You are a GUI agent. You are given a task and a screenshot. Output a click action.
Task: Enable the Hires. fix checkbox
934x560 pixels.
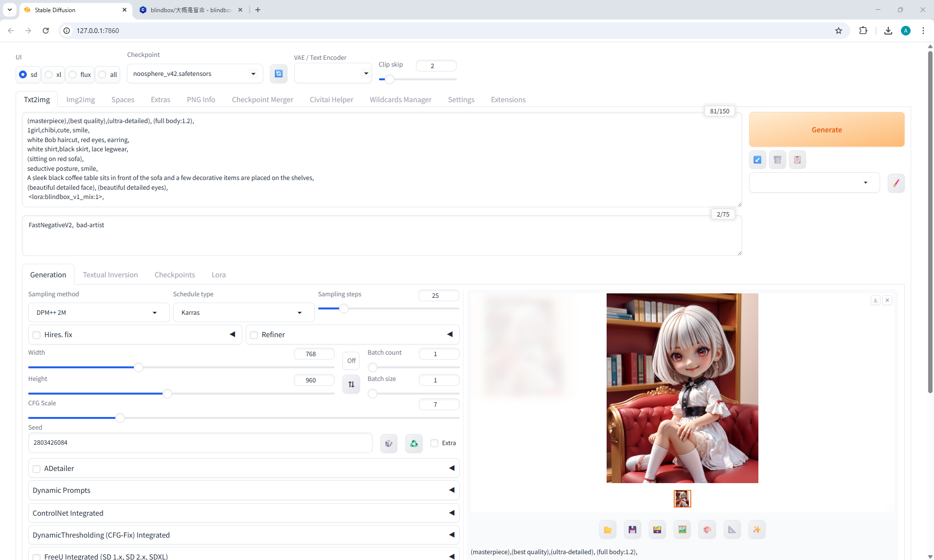(36, 335)
